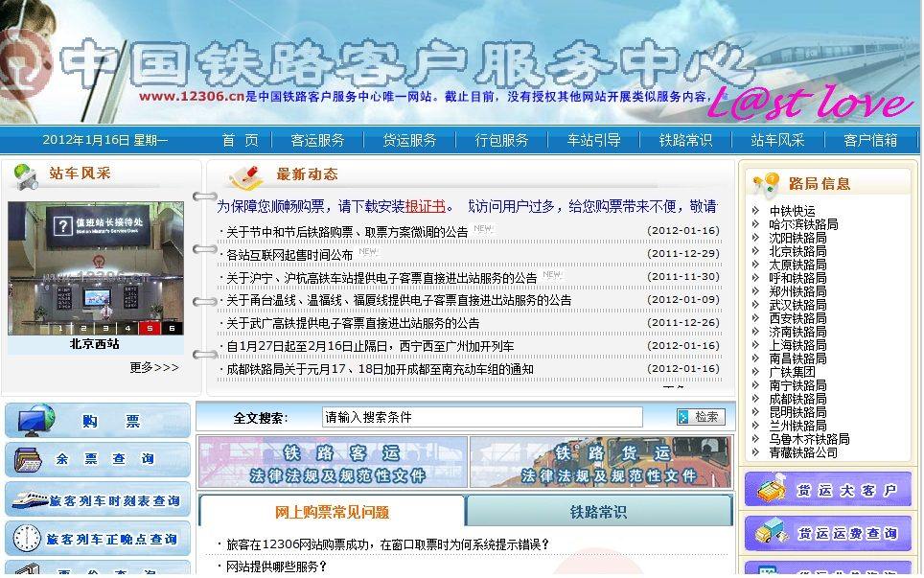Open the 中铁快运 link

792,211
